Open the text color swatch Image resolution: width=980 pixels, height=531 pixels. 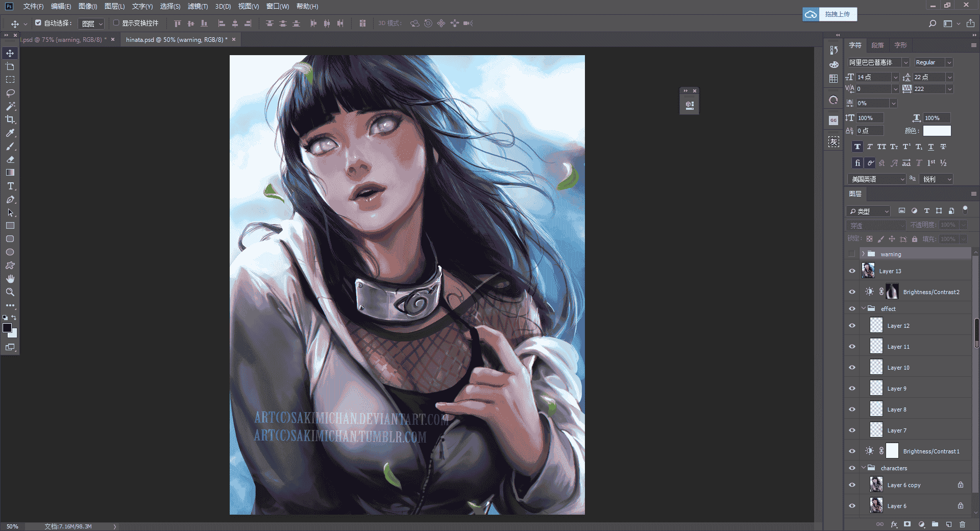[x=937, y=131]
